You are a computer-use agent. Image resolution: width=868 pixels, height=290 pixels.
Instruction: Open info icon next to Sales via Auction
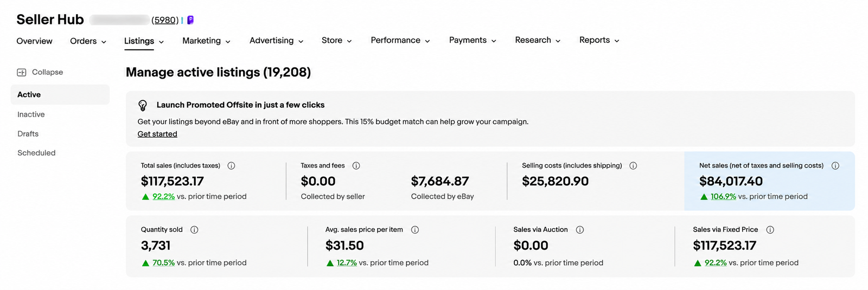(580, 230)
